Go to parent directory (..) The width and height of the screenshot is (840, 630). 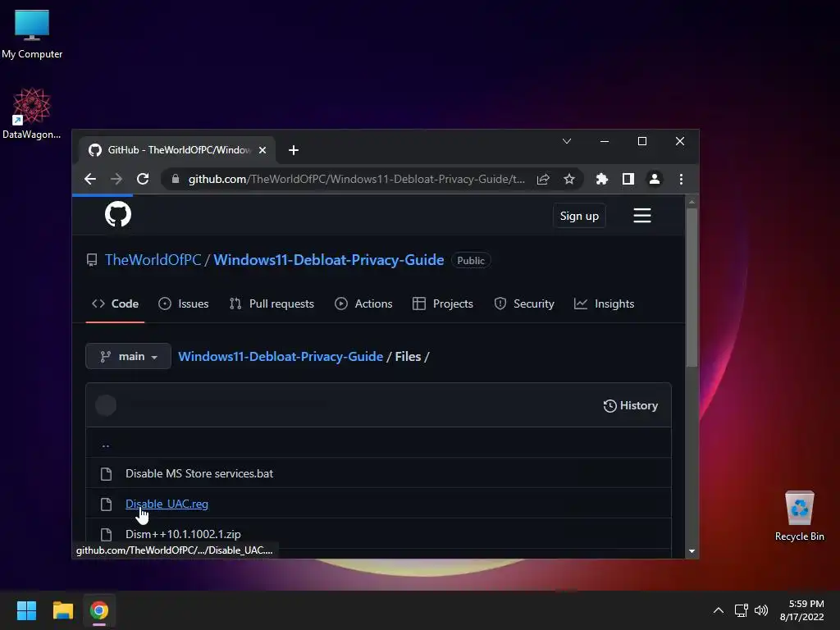(x=106, y=444)
